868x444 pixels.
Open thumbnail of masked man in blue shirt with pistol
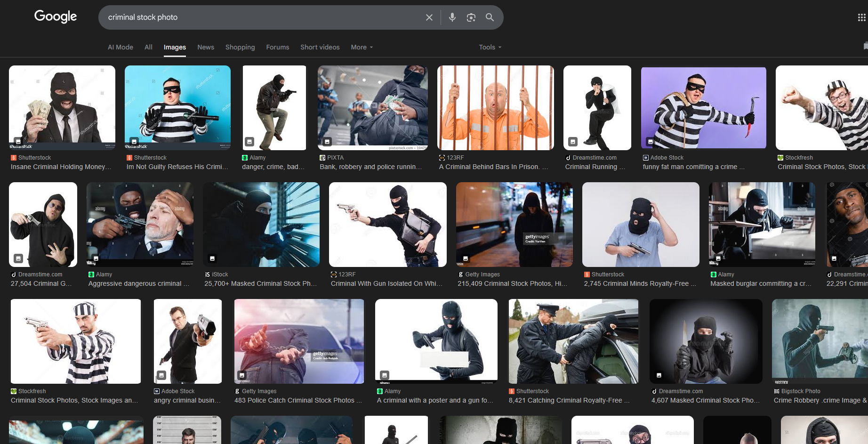[641, 225]
